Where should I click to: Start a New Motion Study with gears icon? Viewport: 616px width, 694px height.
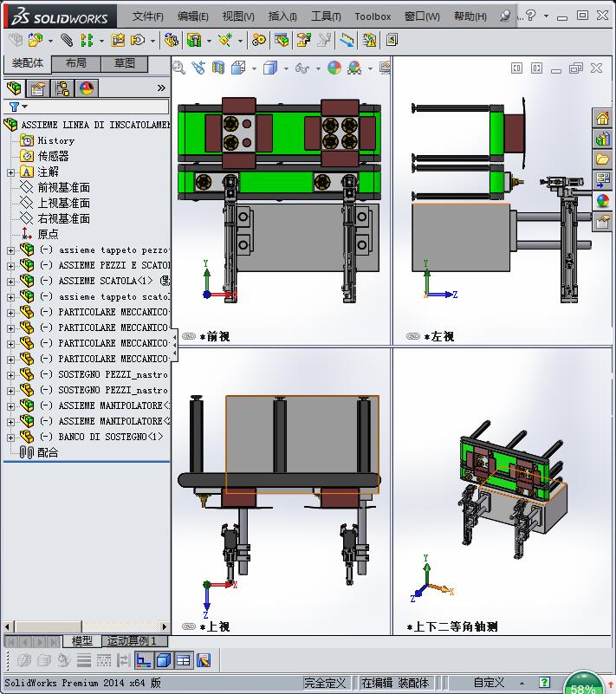pyautogui.click(x=259, y=40)
